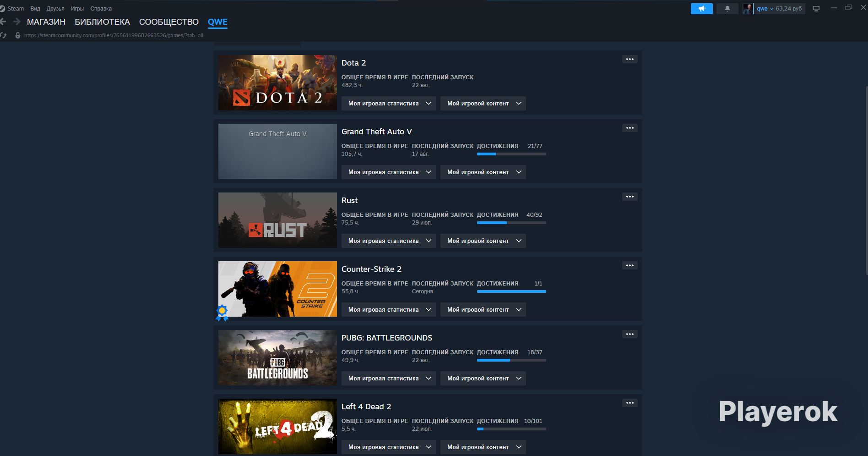The width and height of the screenshot is (868, 456).
Task: Open the three-dot menu for Counter-Strike 2
Action: [x=630, y=265]
